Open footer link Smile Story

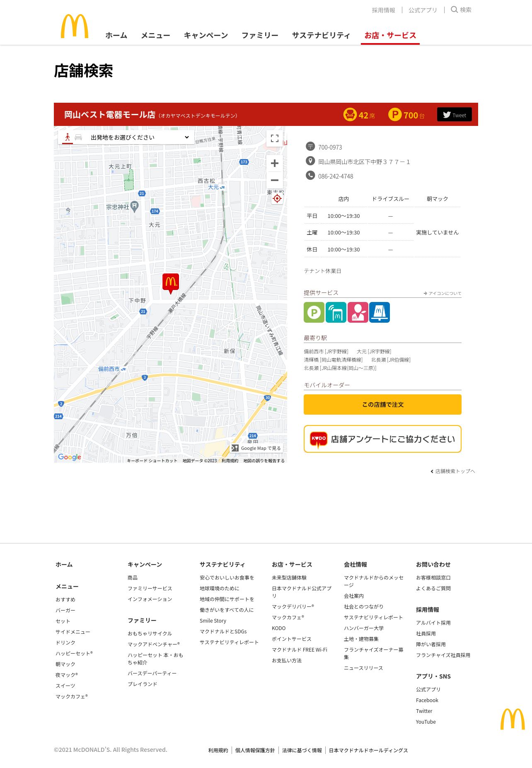tap(213, 621)
